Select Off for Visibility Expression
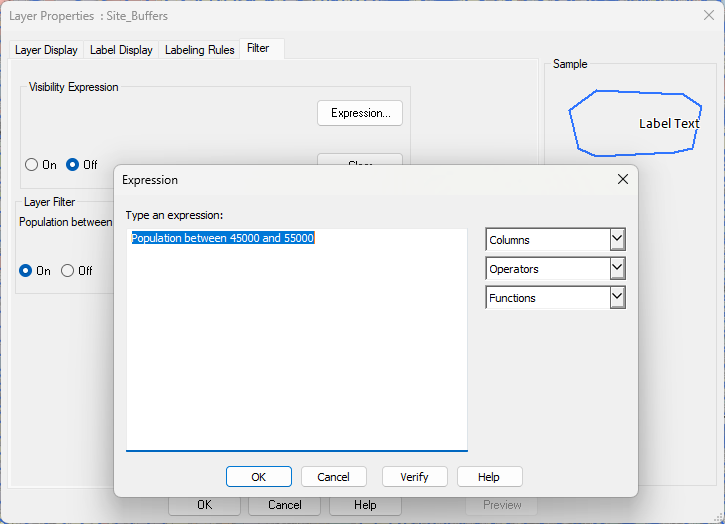 (72, 165)
